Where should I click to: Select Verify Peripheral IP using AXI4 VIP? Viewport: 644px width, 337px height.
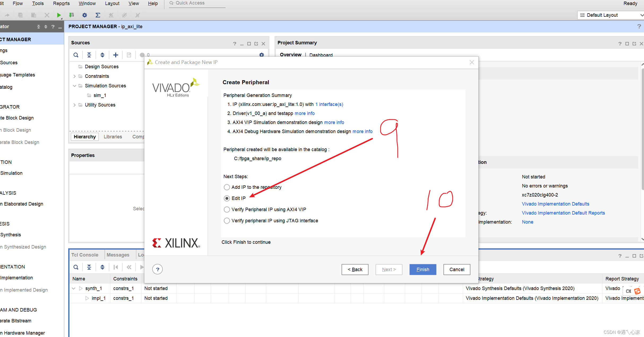(226, 209)
